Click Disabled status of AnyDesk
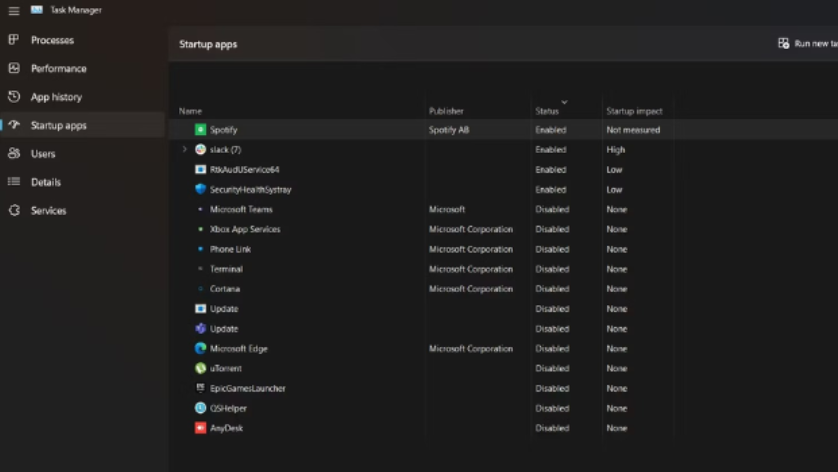Viewport: 838px width, 472px height. [552, 428]
